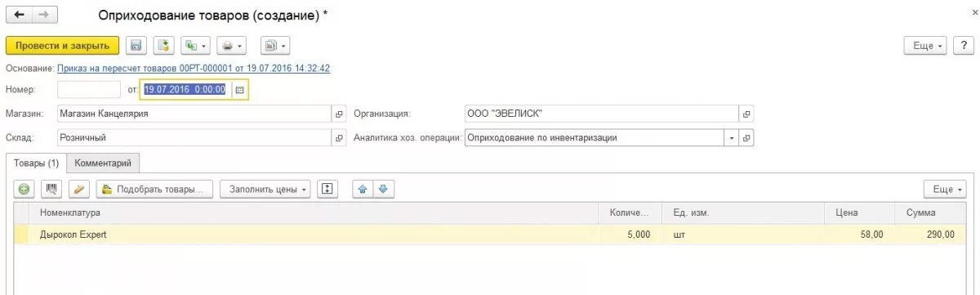This screenshot has height=295, width=980.
Task: Click sum cell 290,00
Action: (930, 235)
